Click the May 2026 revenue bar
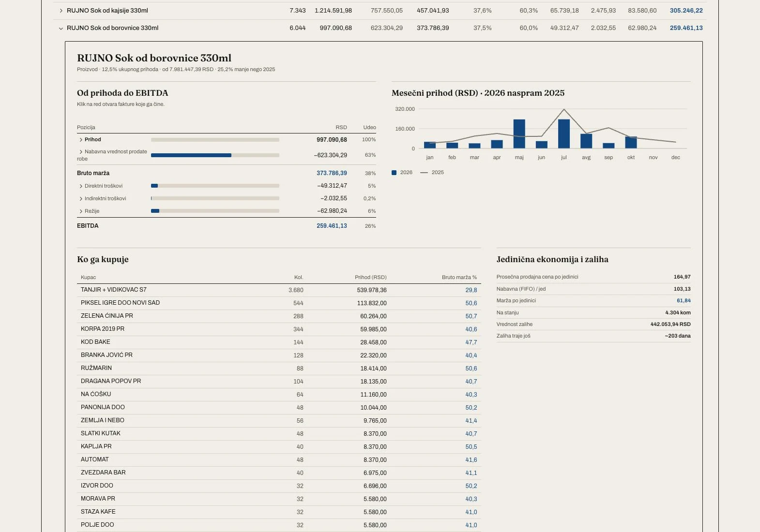 519,133
